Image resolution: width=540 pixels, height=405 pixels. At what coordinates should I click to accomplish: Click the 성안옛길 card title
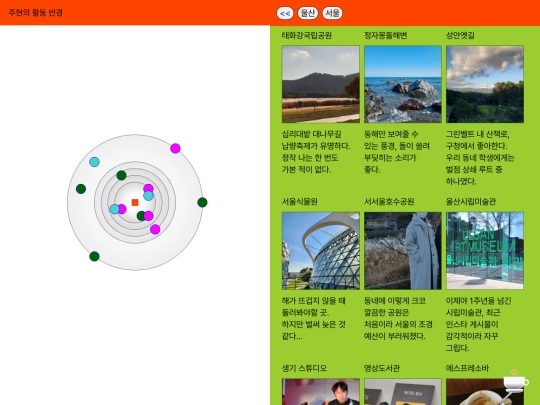[460, 35]
